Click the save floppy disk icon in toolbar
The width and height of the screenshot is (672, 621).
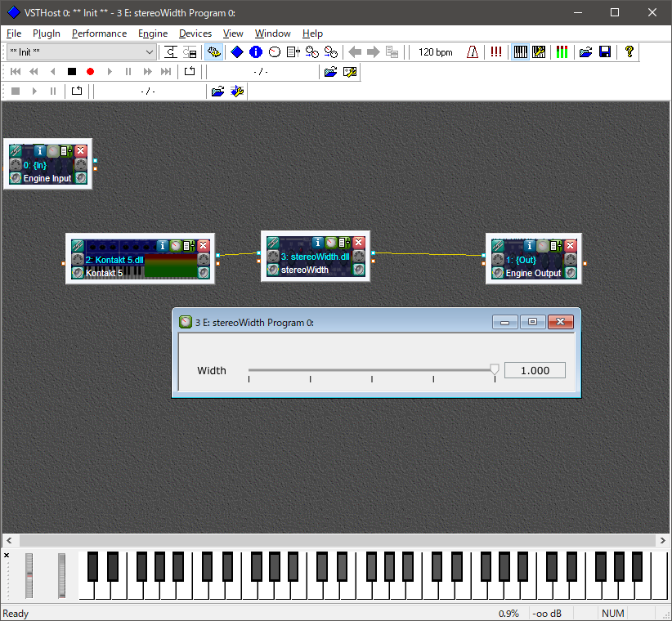[605, 52]
